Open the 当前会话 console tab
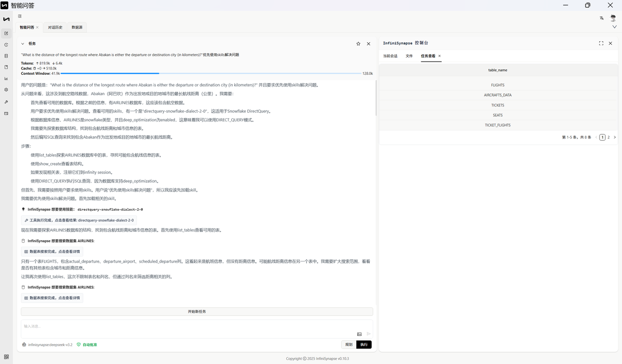 click(x=390, y=56)
